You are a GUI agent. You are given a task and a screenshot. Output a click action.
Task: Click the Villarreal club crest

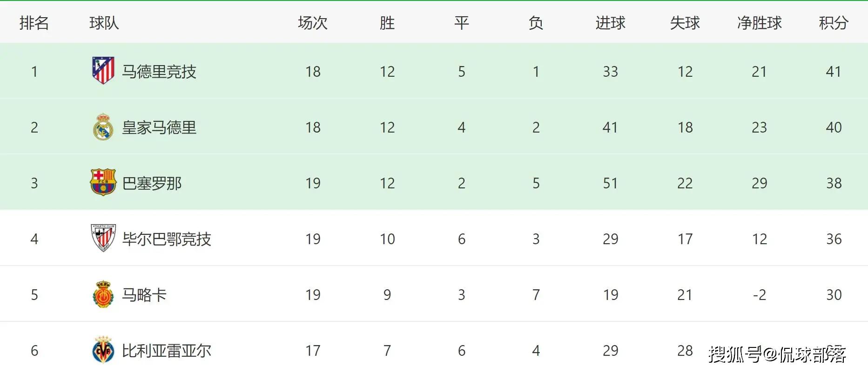(103, 350)
